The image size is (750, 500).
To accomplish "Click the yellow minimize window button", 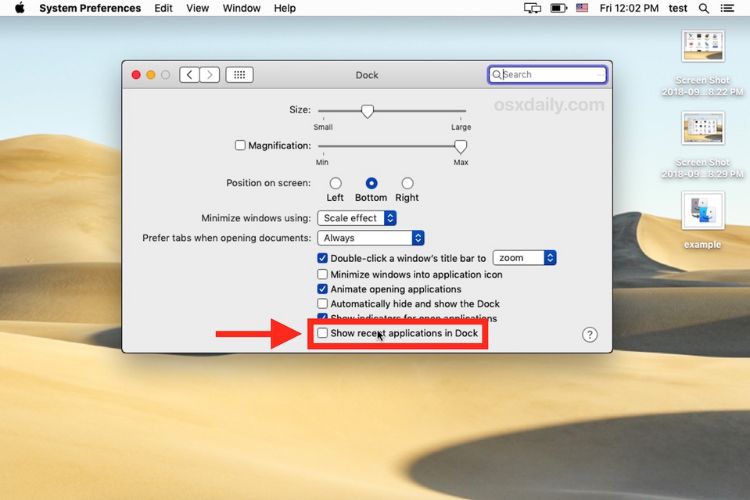I will click(151, 75).
